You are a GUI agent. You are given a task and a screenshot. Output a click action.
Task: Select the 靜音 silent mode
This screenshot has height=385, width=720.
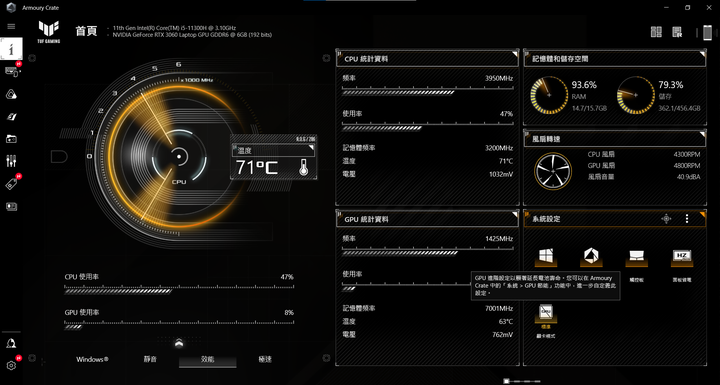pos(150,359)
